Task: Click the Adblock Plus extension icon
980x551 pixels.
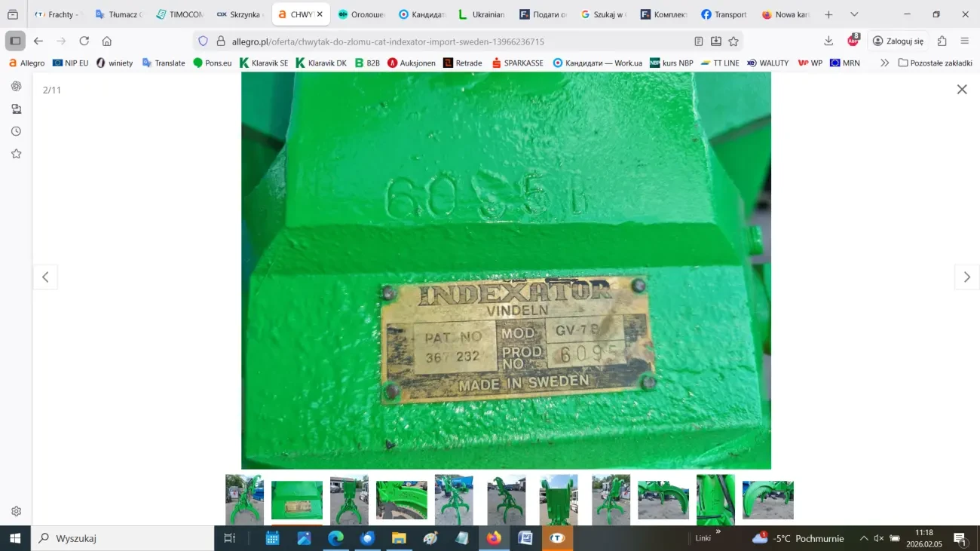Action: tap(853, 41)
